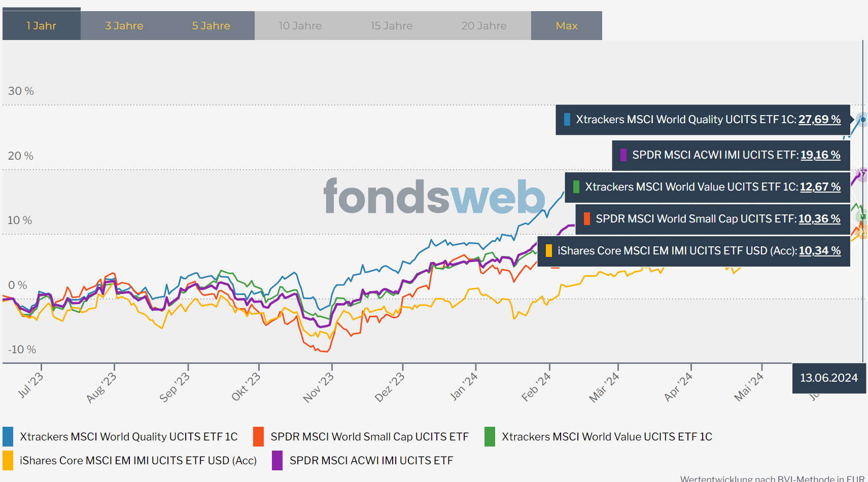Hide SPDR MSCI World Small Cap legend series
Viewport: 868px width, 482px height.
point(369,436)
